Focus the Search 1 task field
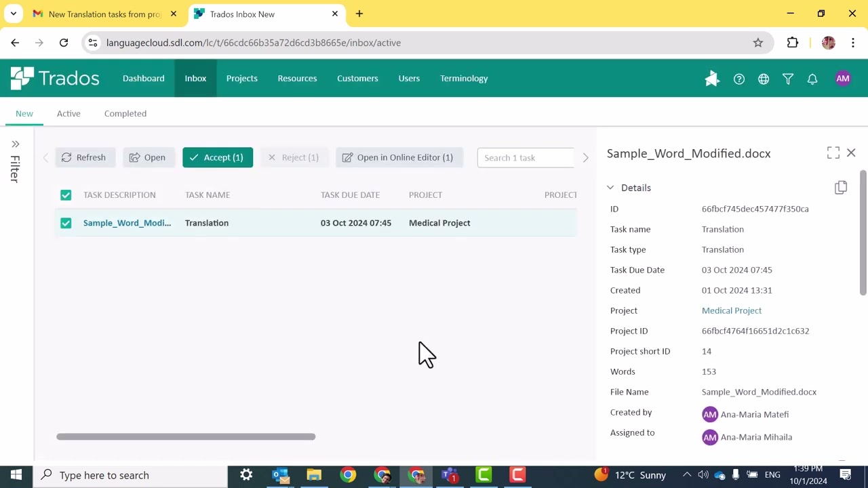868x488 pixels. (x=526, y=157)
